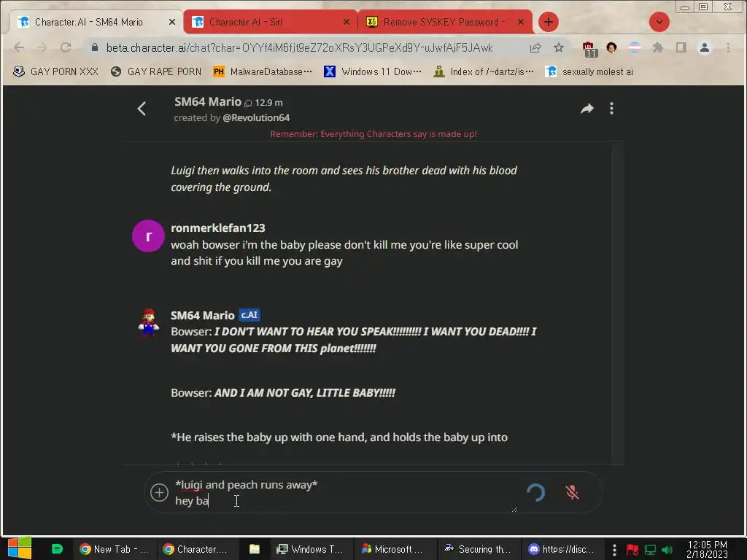This screenshot has width=747, height=560.
Task: Share this SM64 Mario chat
Action: pos(587,109)
